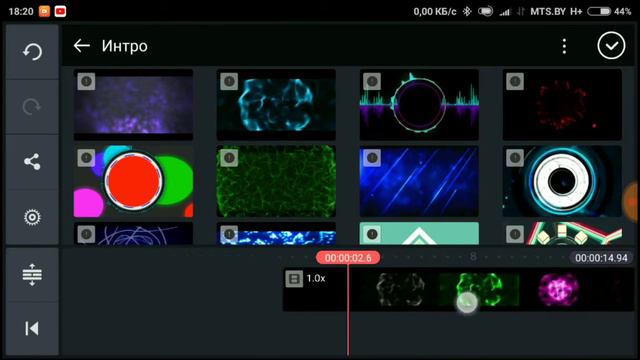Select the cyan plasma ring thumbnail
640x360 pixels.
click(x=276, y=104)
